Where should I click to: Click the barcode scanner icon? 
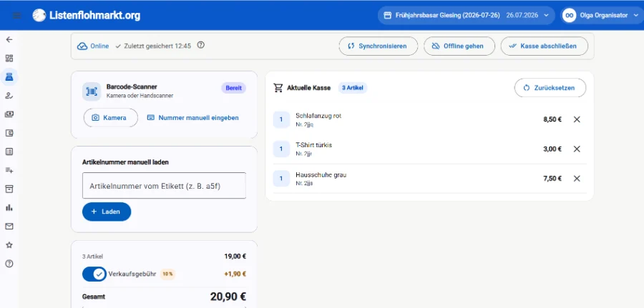[x=91, y=91]
